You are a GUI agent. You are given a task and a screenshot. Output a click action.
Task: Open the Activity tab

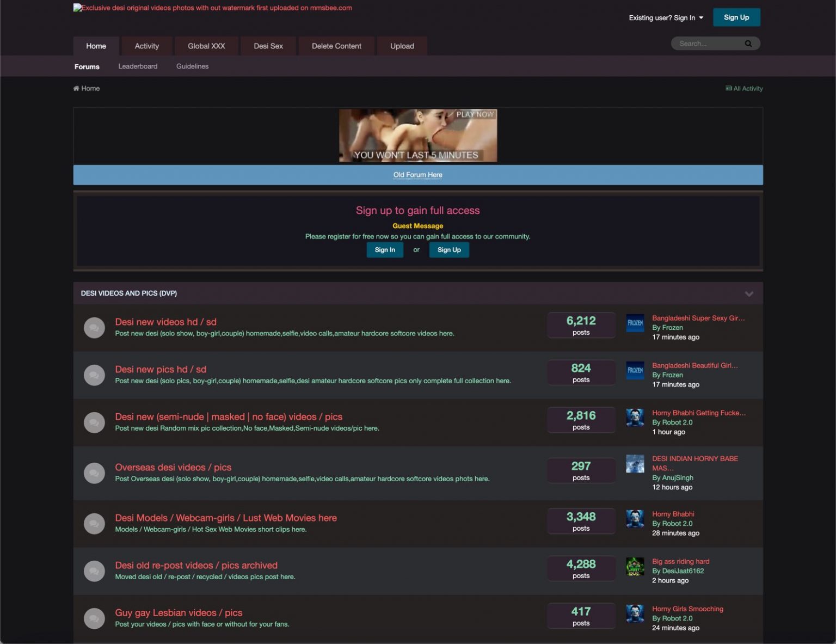(147, 46)
